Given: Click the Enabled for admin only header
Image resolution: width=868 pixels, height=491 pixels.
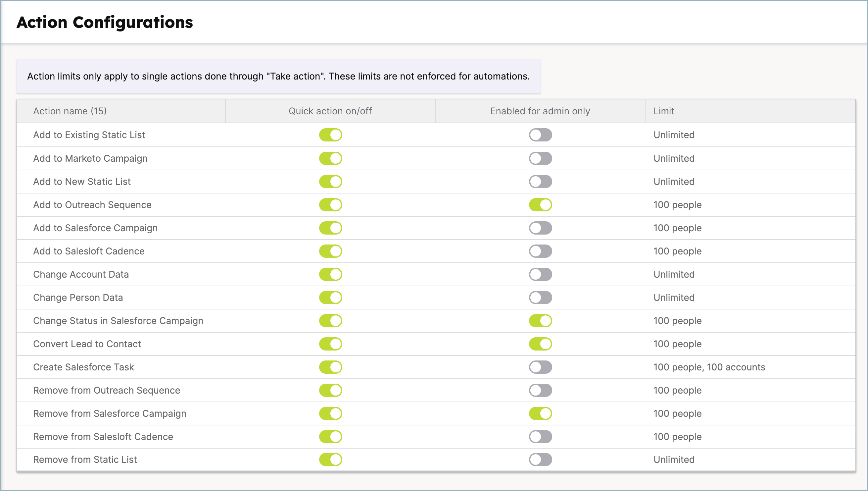Looking at the screenshot, I should (x=540, y=111).
